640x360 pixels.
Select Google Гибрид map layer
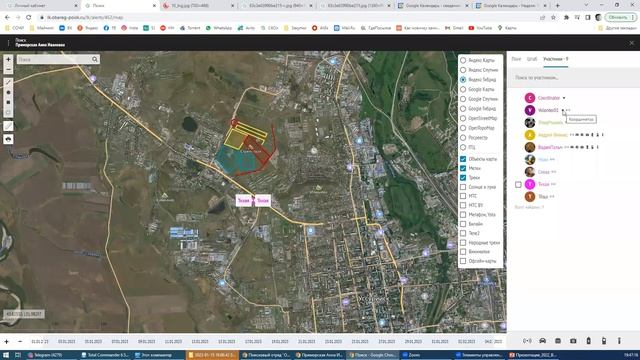463,109
